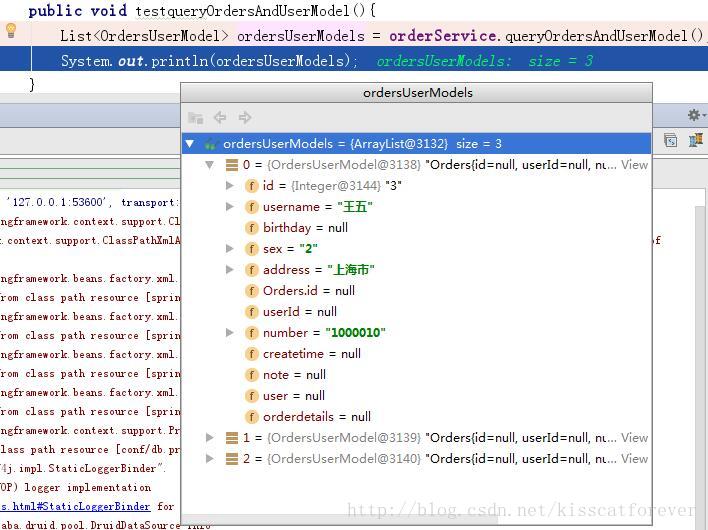Select the birthday = null row
Image resolution: width=708 pixels, height=530 pixels.
tap(416, 228)
